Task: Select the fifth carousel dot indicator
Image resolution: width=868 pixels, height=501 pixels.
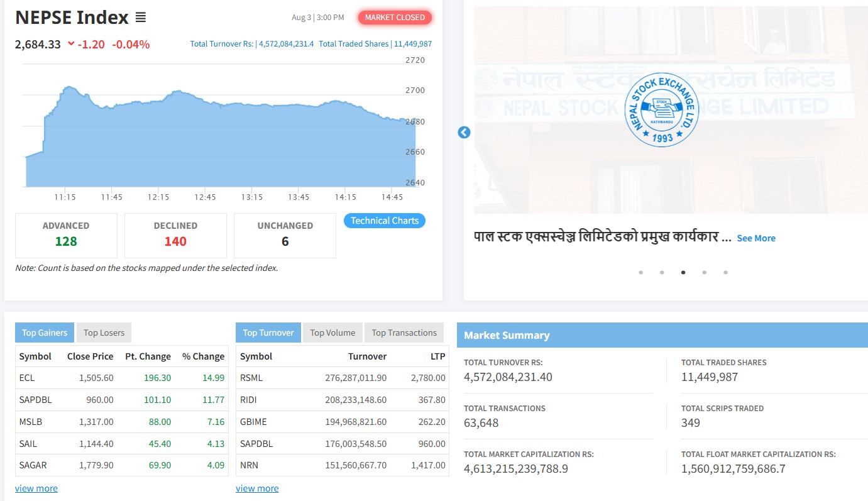Action: pyautogui.click(x=725, y=273)
